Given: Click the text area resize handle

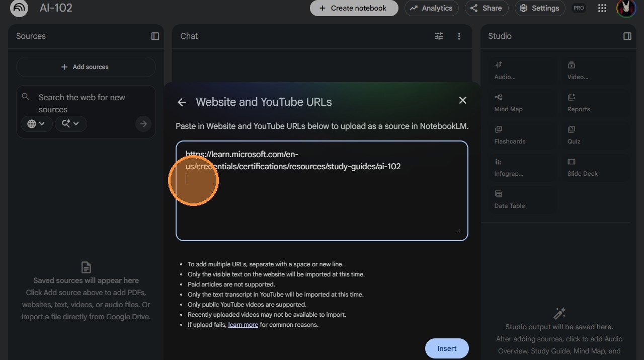Looking at the screenshot, I should tap(458, 231).
